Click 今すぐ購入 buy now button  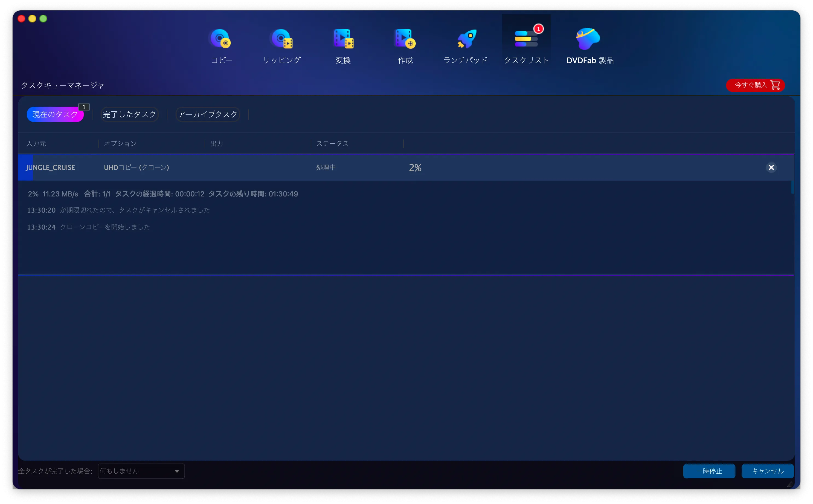click(755, 85)
